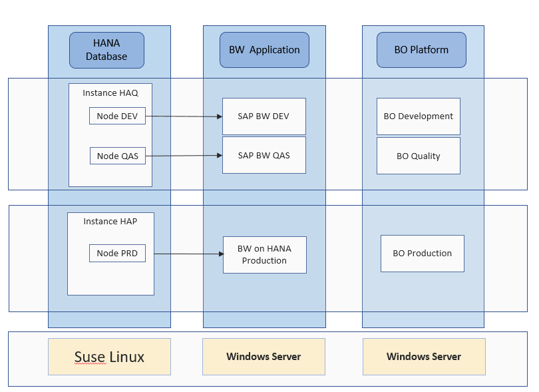Click the SAP BW DEV box
This screenshot has width=539, height=392.
264,116
